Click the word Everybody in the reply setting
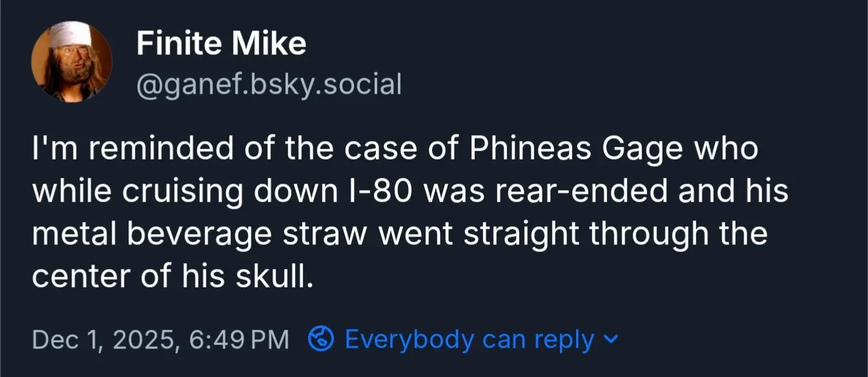The height and width of the screenshot is (377, 868). [x=406, y=339]
